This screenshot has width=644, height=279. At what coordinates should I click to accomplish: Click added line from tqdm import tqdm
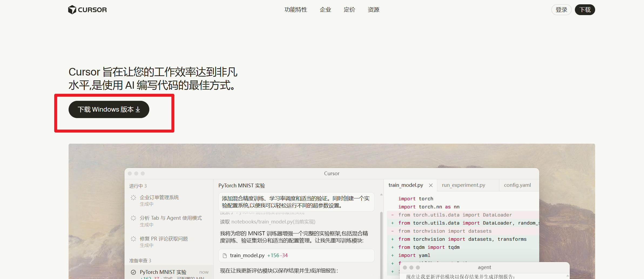(x=429, y=247)
